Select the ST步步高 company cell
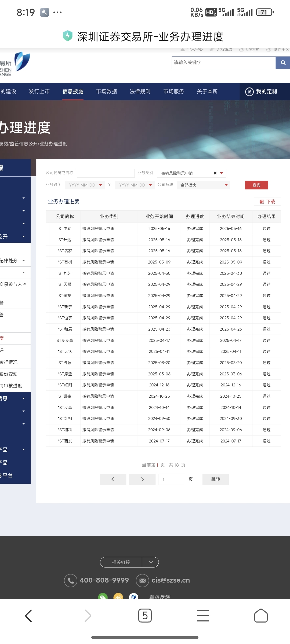This screenshot has height=644, width=290. [65, 341]
